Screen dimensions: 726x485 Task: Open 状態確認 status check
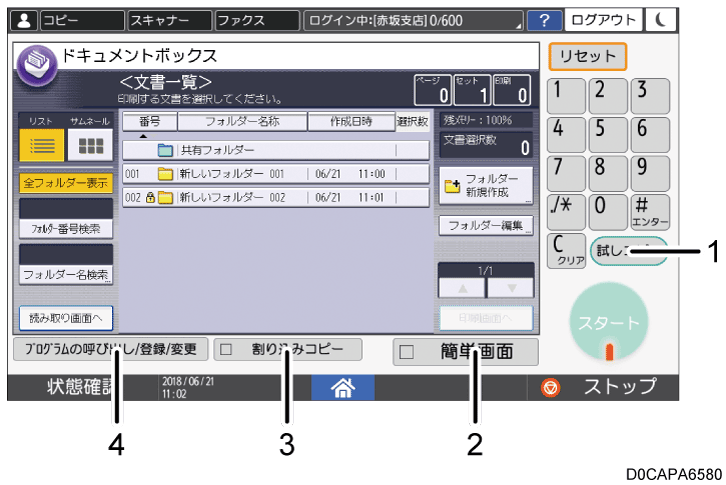[x=80, y=387]
